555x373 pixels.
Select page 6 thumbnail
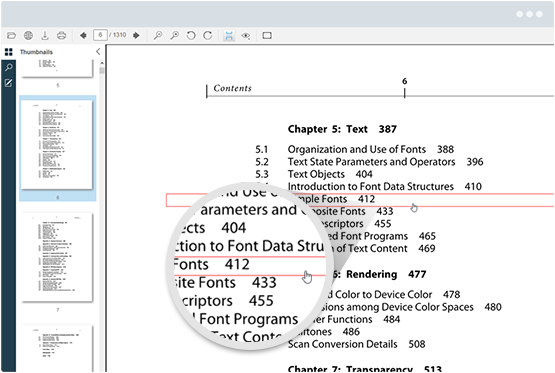point(57,144)
